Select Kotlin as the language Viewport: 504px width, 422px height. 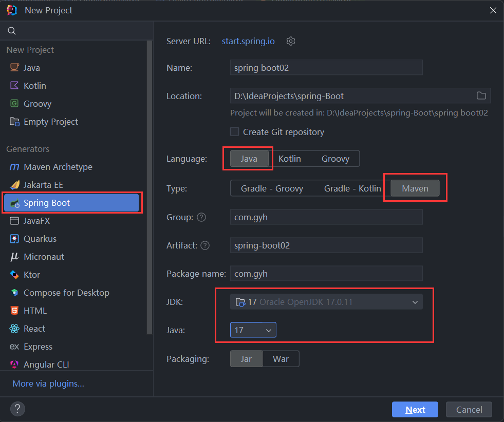click(x=290, y=159)
